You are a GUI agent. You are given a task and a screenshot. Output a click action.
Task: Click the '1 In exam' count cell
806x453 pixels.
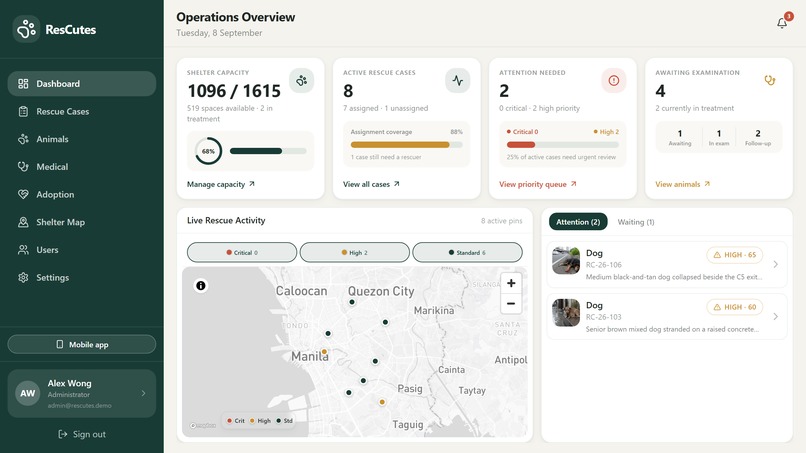pos(719,137)
